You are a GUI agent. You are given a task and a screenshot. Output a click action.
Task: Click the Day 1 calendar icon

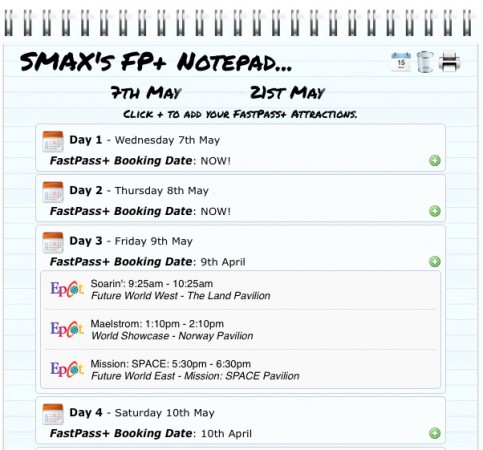click(x=53, y=141)
